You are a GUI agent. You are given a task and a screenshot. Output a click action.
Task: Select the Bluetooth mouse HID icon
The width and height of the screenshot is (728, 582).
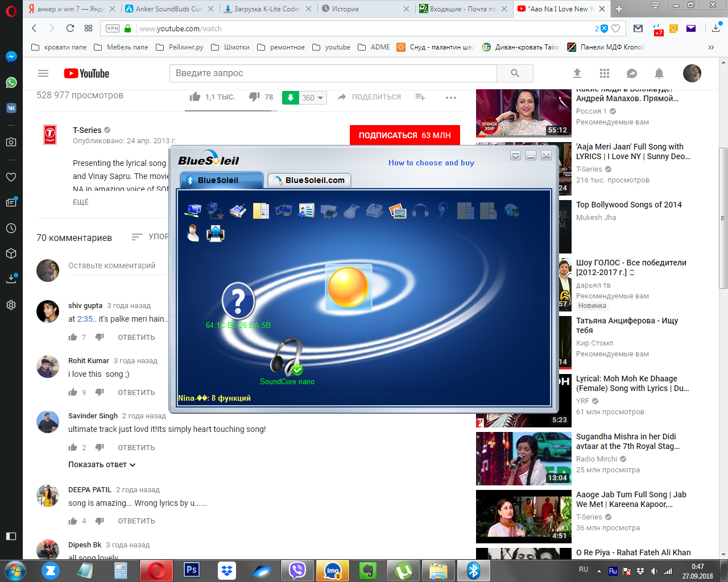point(352,211)
